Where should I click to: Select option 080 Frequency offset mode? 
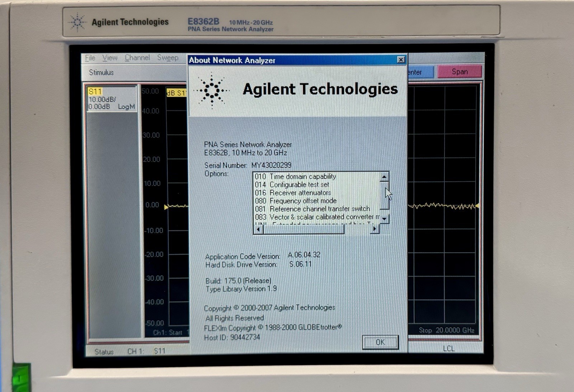coord(296,201)
